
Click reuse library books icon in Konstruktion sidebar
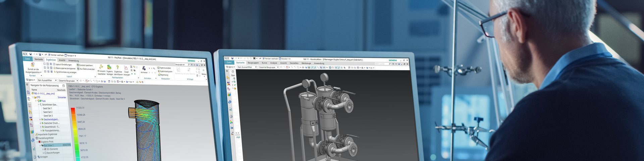[229, 95]
